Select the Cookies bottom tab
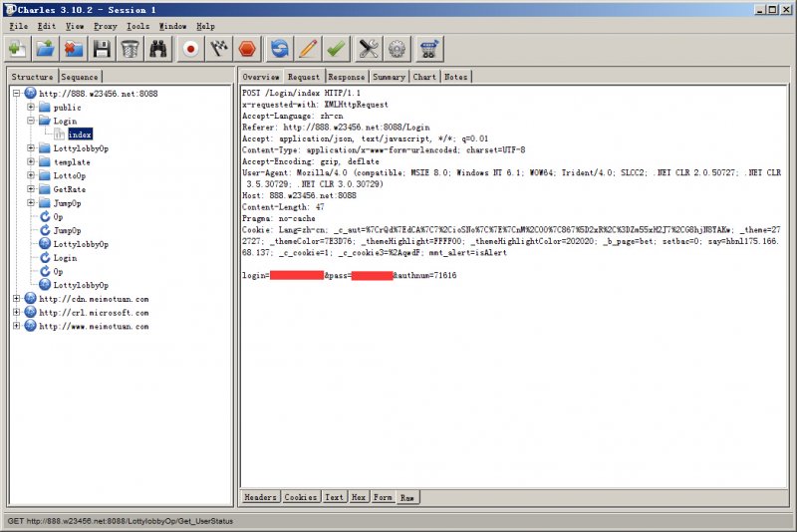 tap(301, 497)
